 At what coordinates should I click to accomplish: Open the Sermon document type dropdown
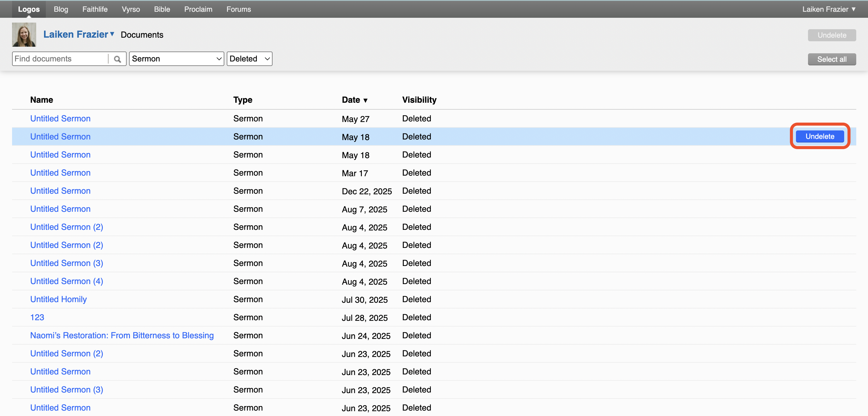pos(177,59)
